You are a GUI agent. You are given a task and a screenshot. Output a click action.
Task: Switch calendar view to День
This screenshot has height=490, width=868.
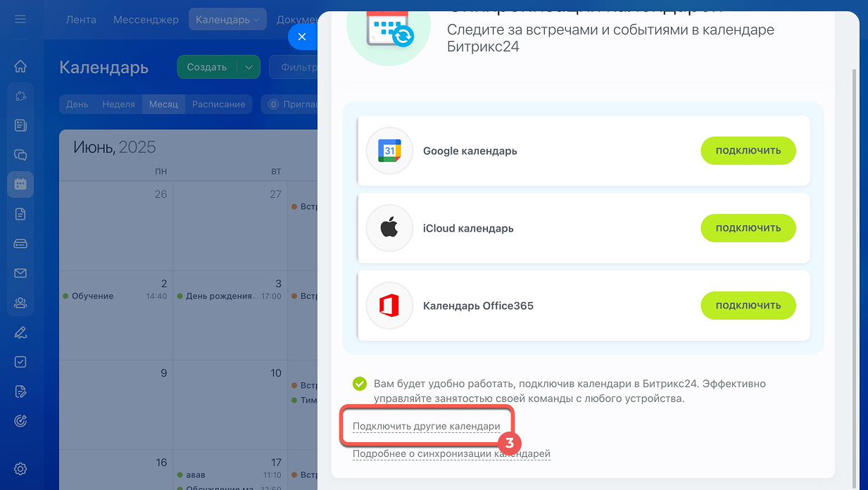pyautogui.click(x=77, y=104)
